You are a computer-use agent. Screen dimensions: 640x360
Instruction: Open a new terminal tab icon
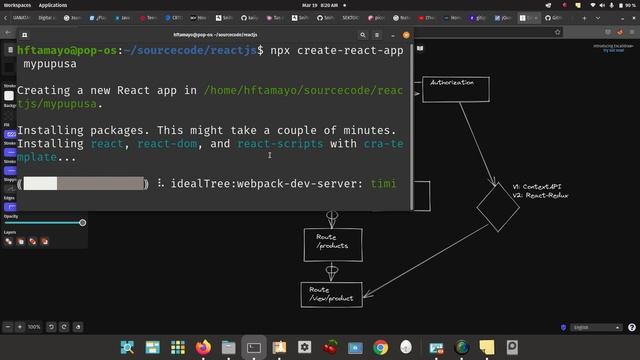(24, 35)
